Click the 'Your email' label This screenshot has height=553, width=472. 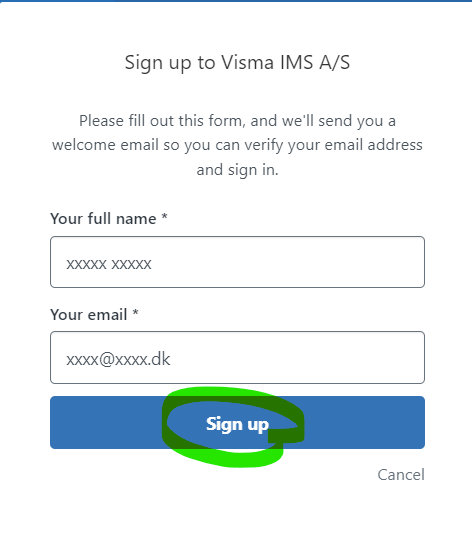click(x=89, y=315)
